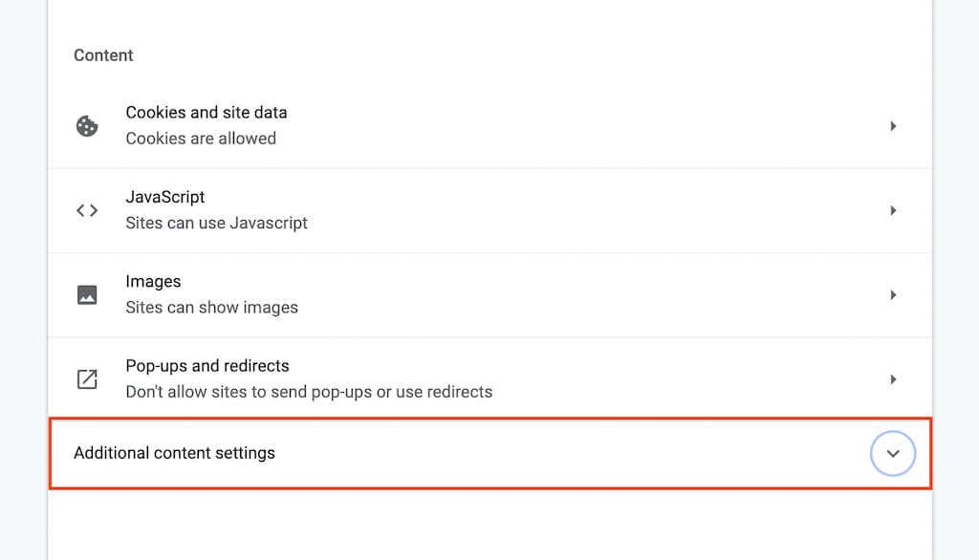Click the "Cookies are allowed" status text

(201, 139)
